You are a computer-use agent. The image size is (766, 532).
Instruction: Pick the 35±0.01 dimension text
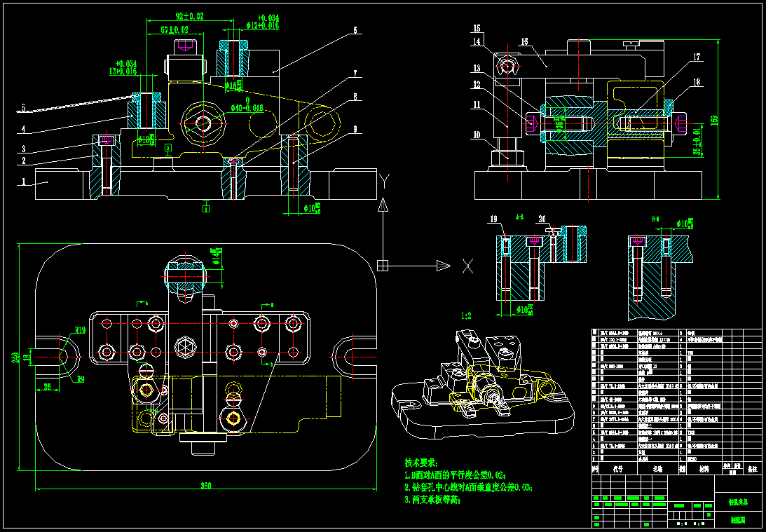[x=697, y=141]
